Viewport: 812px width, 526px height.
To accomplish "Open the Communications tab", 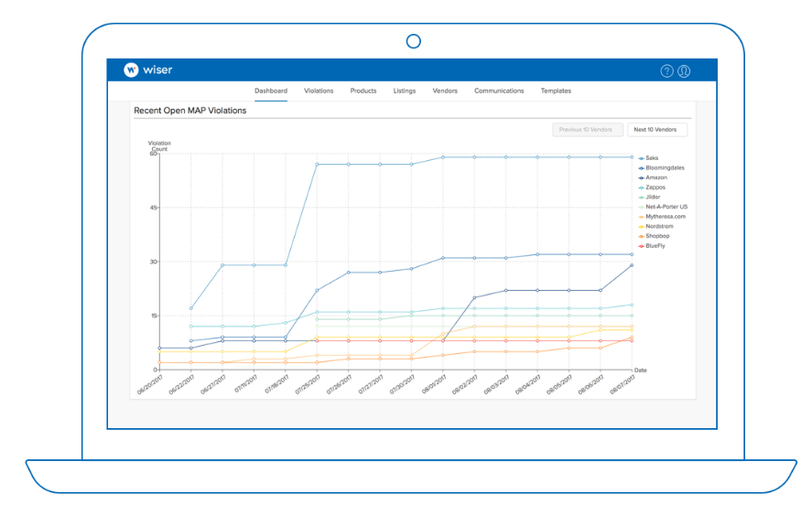I will point(499,91).
